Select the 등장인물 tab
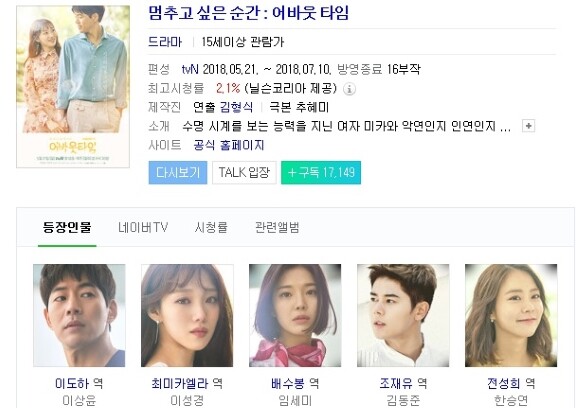The width and height of the screenshot is (580, 408). 67,227
